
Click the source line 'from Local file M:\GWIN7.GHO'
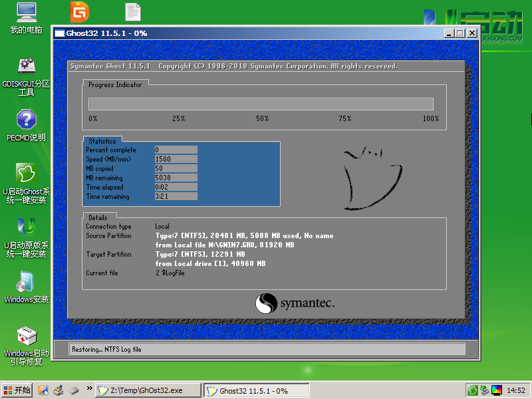tap(225, 245)
